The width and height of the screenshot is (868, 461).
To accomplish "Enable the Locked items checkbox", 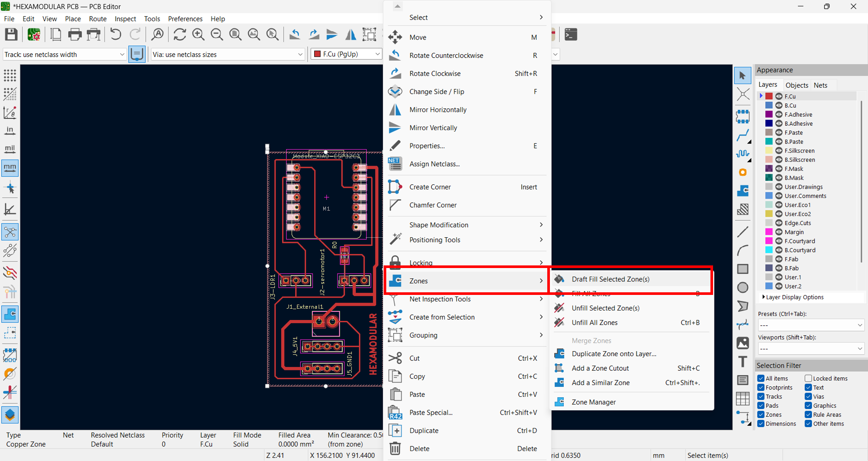I will [808, 379].
